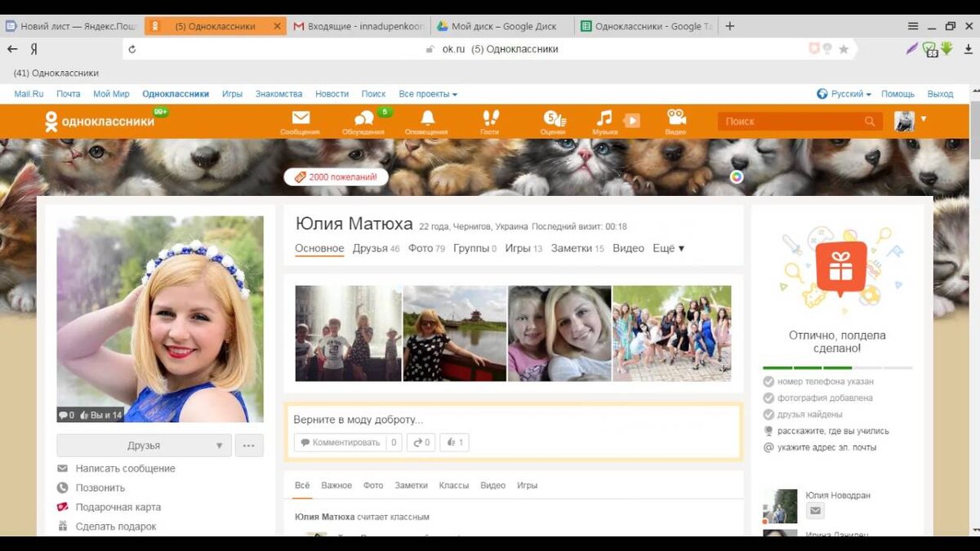Open browser hamburger menu
This screenshot has width=980, height=551.
tap(913, 26)
